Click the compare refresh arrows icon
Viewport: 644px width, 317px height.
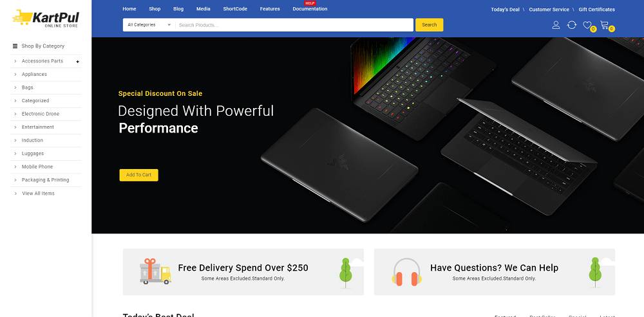click(x=572, y=25)
